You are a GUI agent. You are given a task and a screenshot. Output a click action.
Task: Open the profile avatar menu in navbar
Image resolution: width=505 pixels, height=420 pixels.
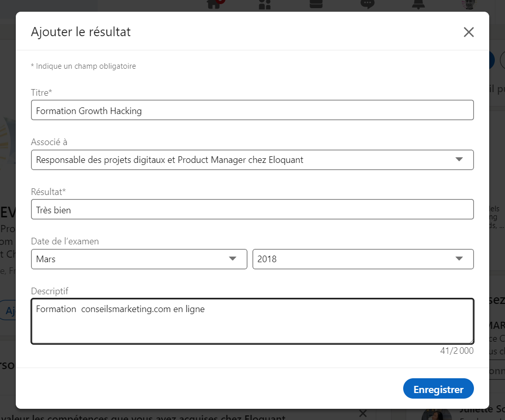(469, 4)
